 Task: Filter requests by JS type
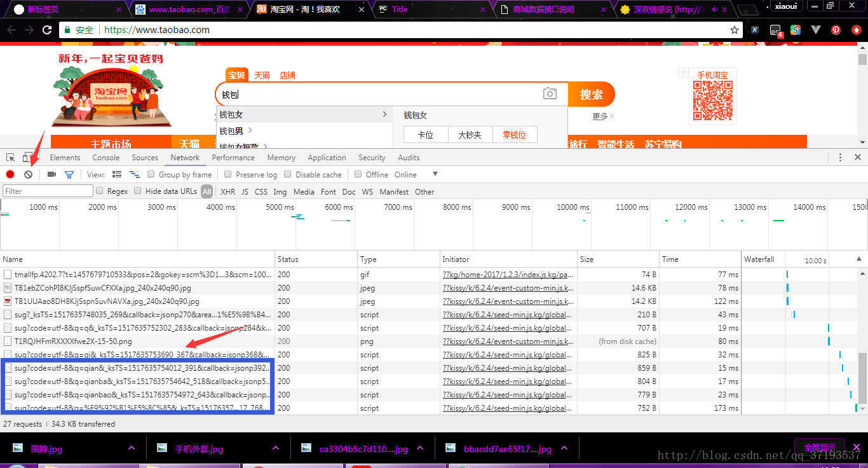[245, 191]
